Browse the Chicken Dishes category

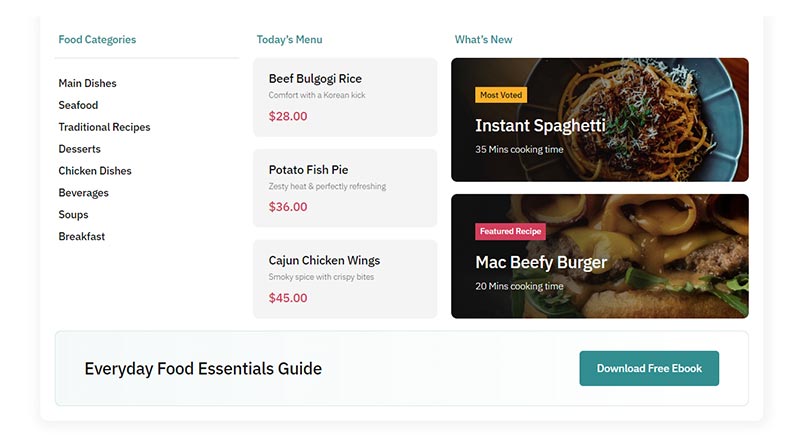[95, 171]
